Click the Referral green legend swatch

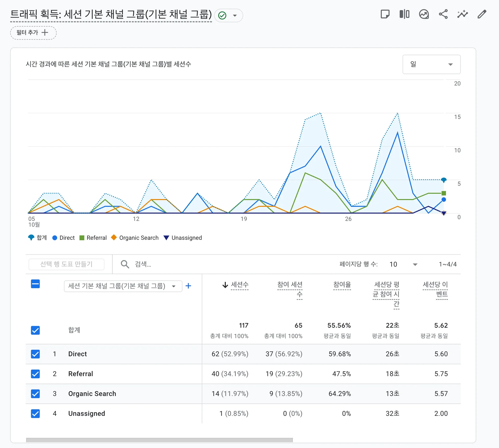click(82, 238)
